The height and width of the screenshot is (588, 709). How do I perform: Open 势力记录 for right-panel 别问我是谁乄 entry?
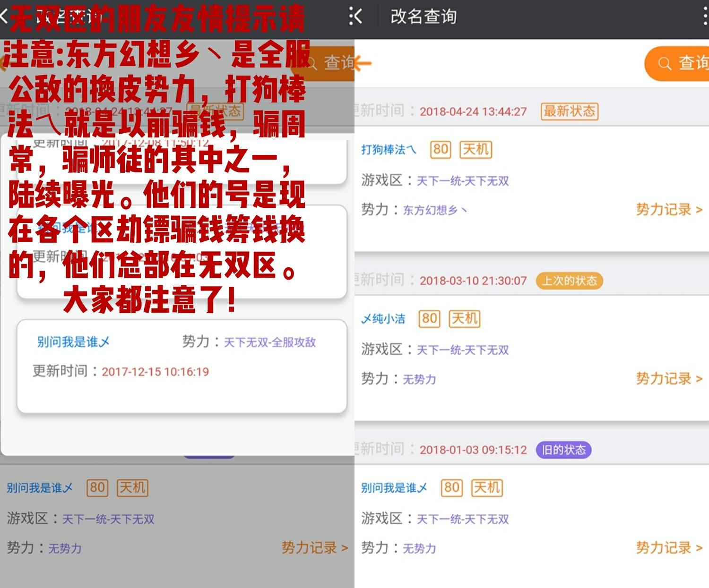[x=669, y=547]
